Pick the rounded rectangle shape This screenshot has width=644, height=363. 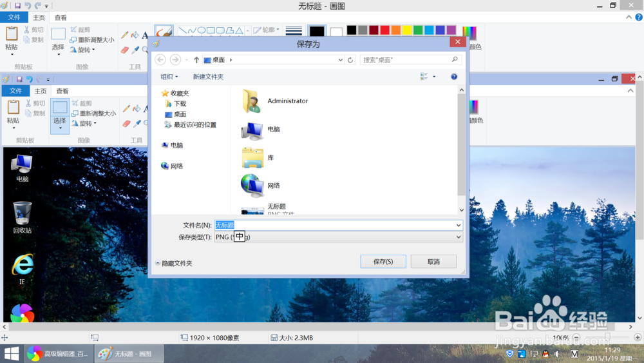220,30
